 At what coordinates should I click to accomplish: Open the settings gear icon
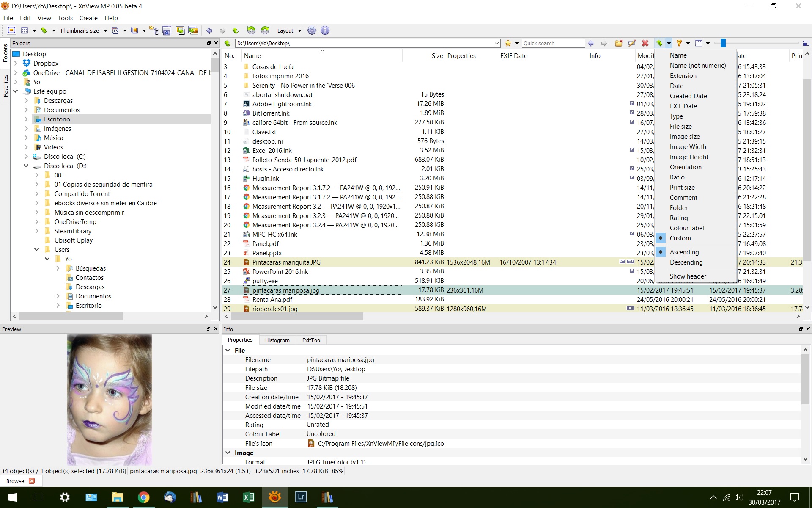(x=312, y=30)
